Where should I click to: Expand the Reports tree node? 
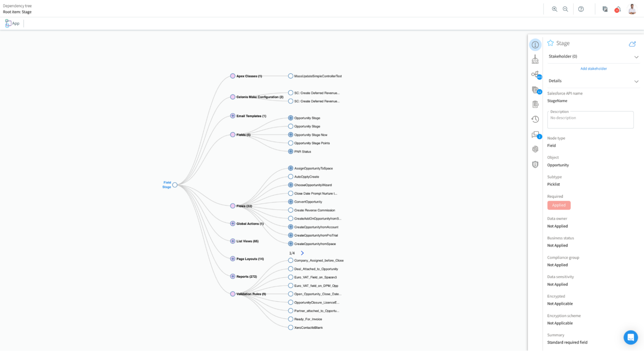tap(232, 276)
